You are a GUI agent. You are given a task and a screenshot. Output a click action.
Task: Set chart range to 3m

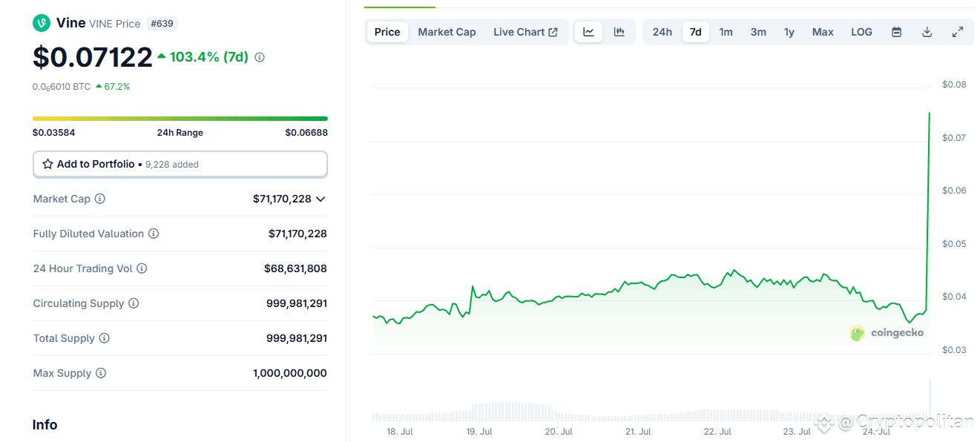tap(758, 32)
